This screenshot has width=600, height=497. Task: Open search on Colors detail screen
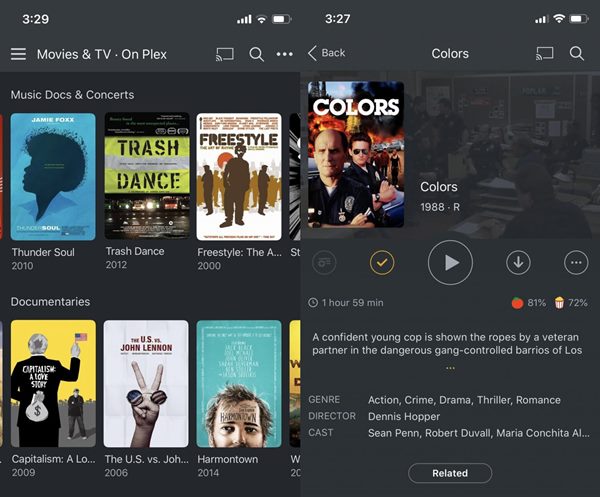coord(577,54)
